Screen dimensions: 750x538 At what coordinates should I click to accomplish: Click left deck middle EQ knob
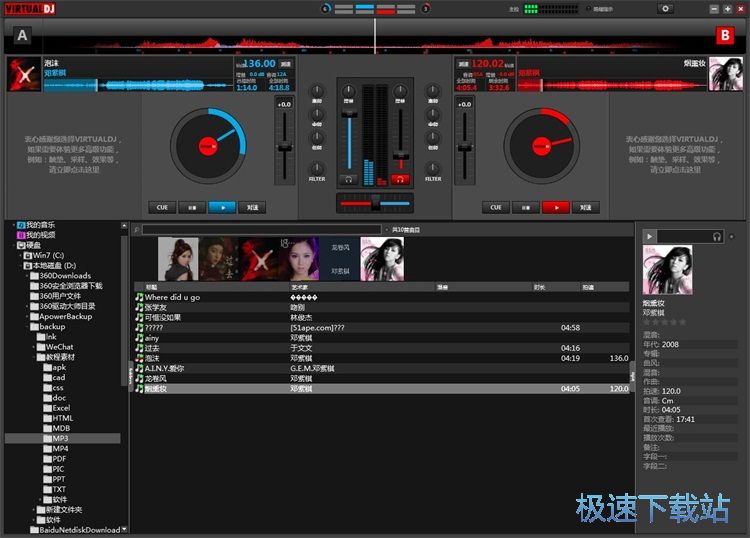coord(317,114)
